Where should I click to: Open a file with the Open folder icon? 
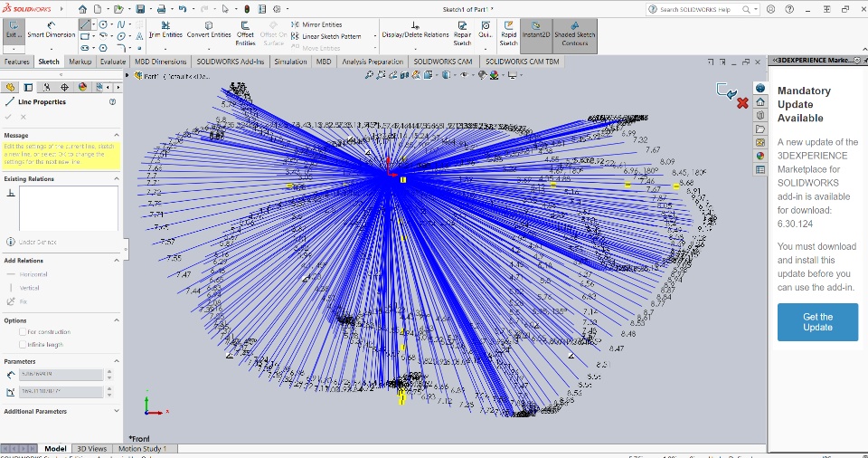pyautogui.click(x=118, y=9)
